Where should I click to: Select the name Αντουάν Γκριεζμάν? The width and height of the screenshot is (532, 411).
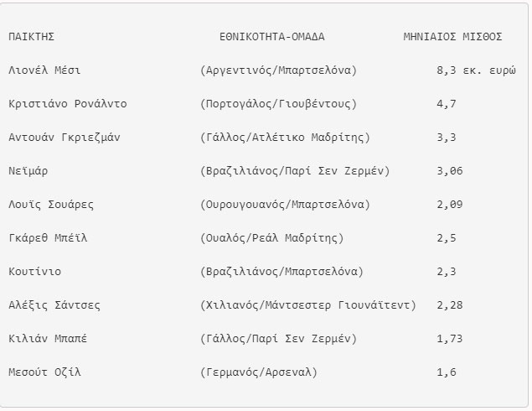pyautogui.click(x=64, y=138)
